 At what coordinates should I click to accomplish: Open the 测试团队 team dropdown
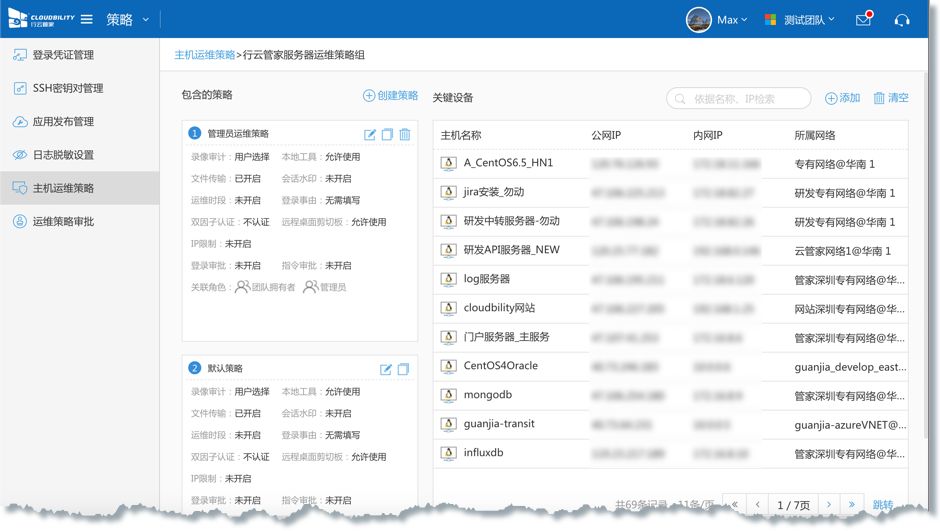(x=799, y=20)
